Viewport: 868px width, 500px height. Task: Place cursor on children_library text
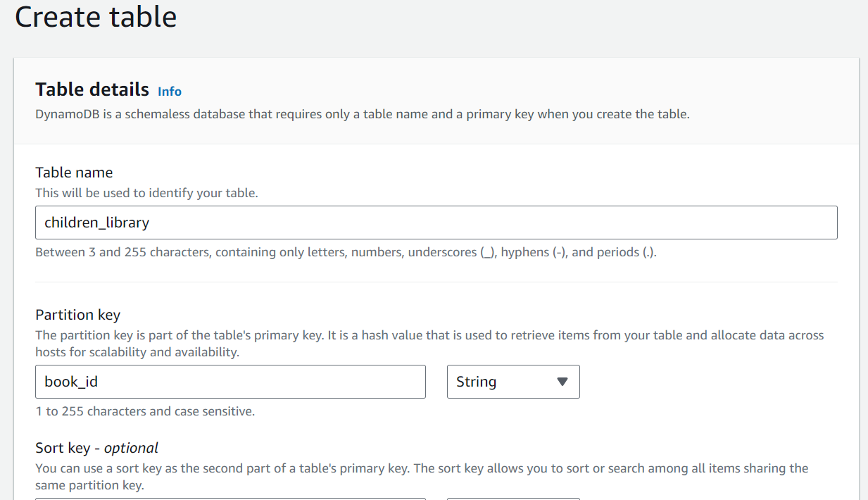pos(97,223)
